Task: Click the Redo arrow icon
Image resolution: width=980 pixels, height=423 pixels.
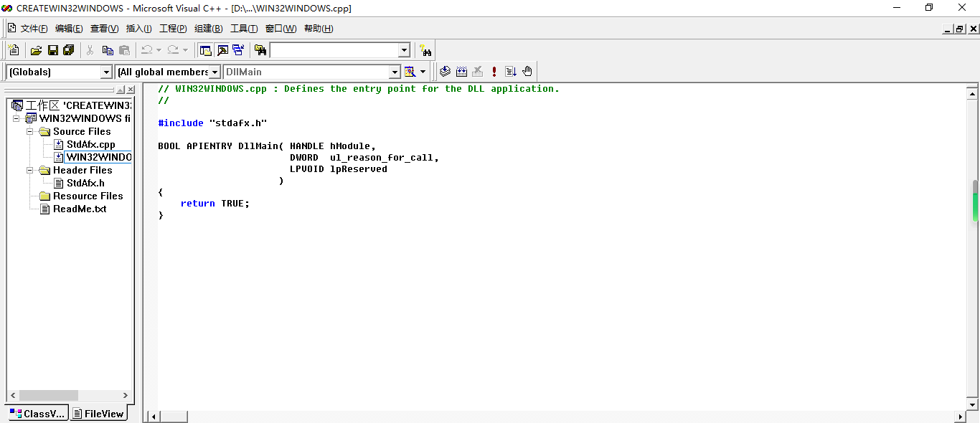Action: 173,50
